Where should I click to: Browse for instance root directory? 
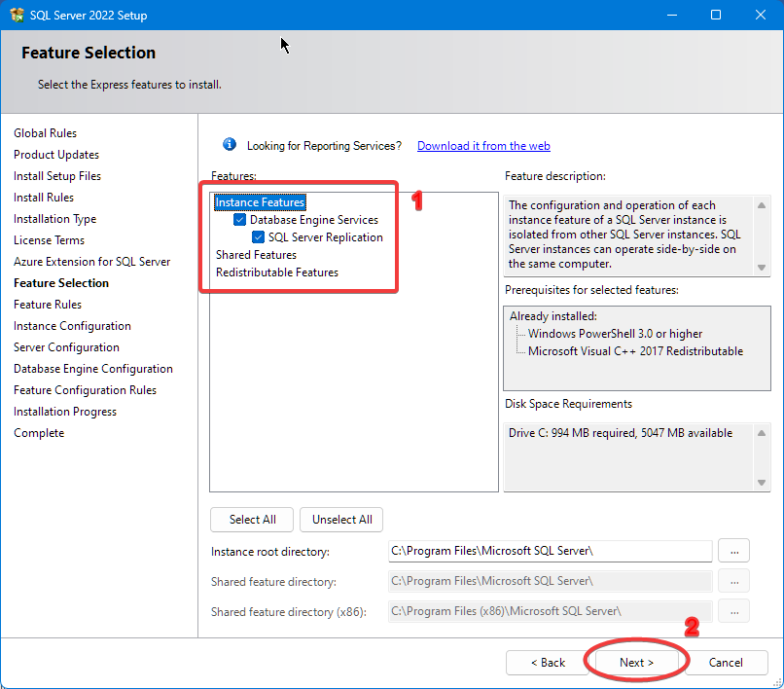pos(734,551)
